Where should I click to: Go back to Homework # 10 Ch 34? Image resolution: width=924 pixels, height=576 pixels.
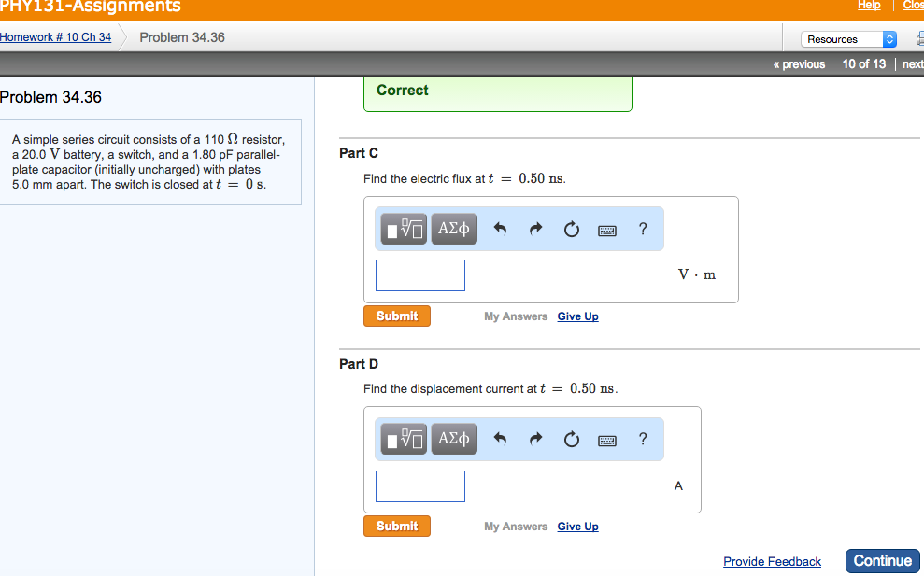click(x=58, y=37)
